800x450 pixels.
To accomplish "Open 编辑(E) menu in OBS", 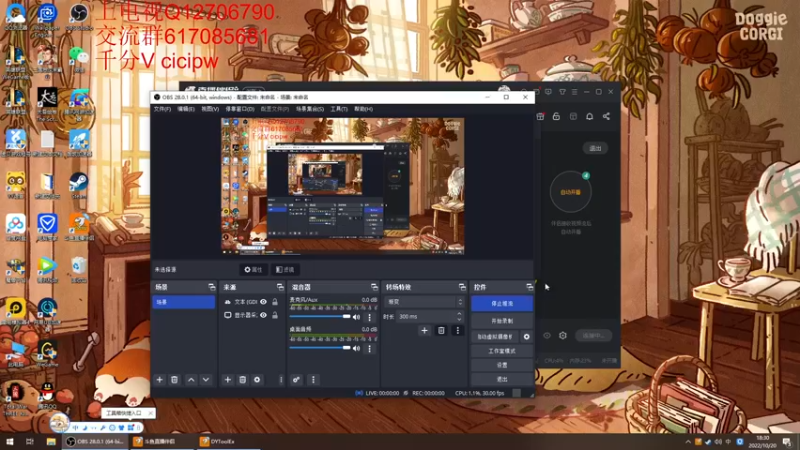I will [x=186, y=109].
